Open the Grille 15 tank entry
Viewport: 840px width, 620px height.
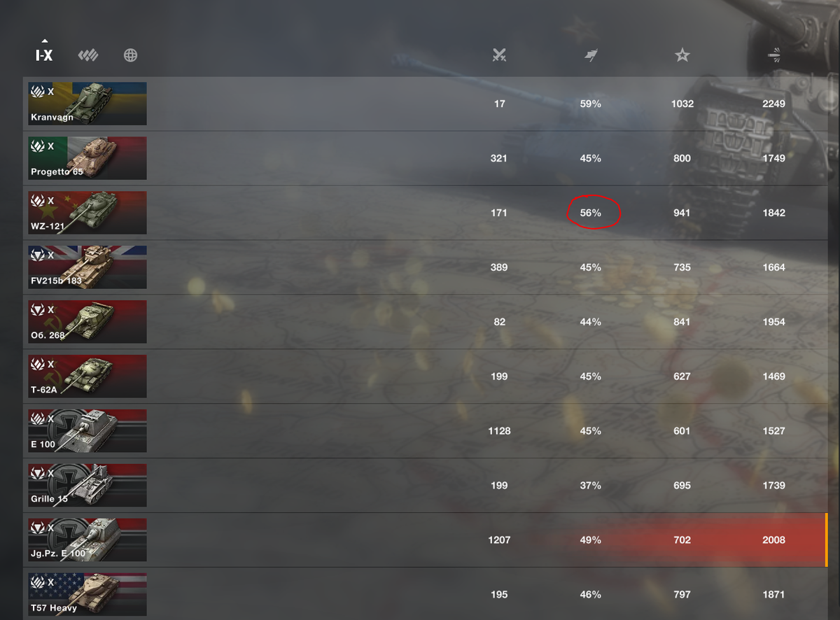click(x=425, y=486)
